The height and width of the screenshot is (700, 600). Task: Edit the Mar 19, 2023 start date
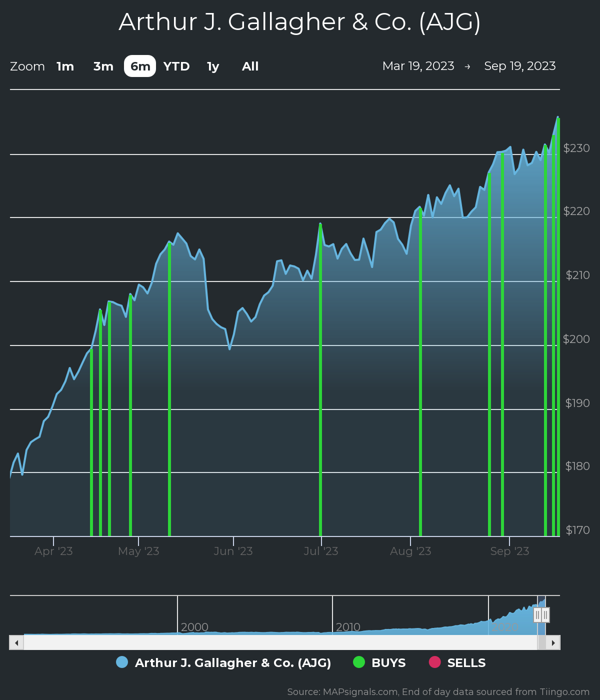click(x=418, y=66)
